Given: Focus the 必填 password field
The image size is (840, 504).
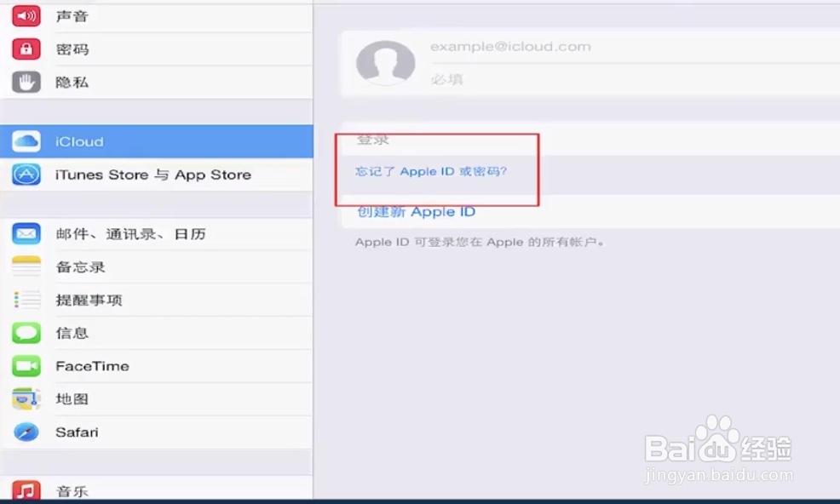Looking at the screenshot, I should click(635, 79).
